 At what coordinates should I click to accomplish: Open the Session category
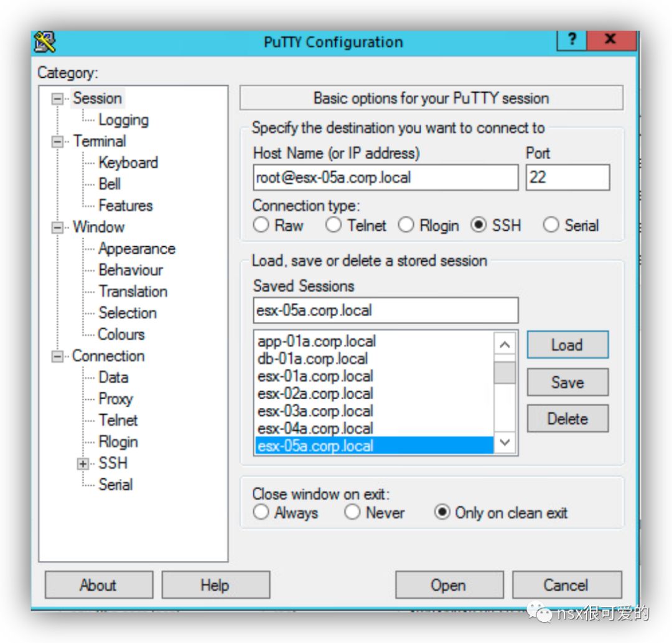click(x=97, y=98)
